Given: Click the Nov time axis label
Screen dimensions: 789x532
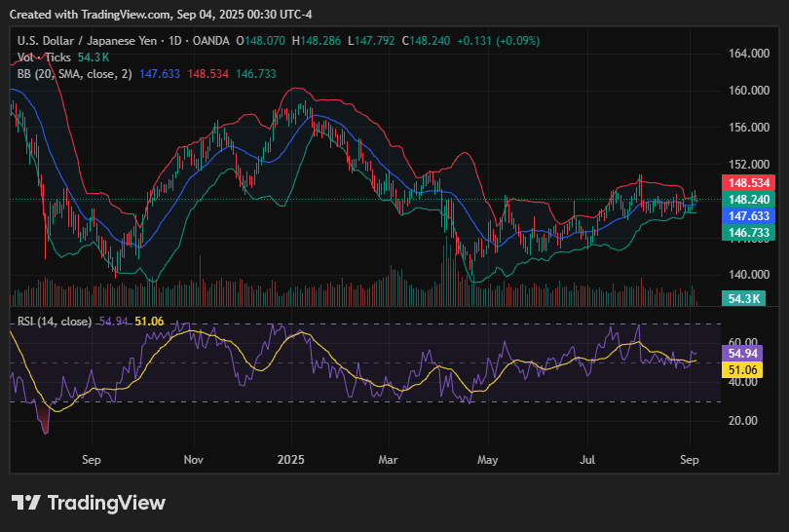Looking at the screenshot, I should (x=193, y=460).
